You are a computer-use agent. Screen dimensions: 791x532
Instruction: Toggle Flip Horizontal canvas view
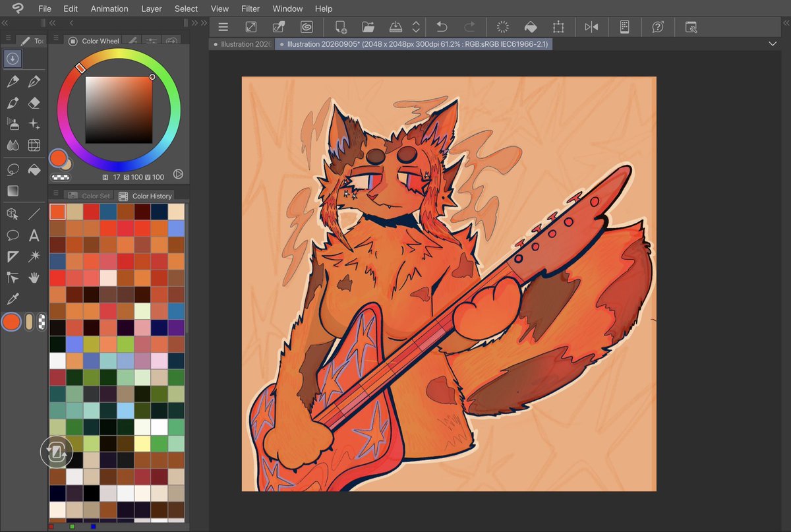[591, 27]
